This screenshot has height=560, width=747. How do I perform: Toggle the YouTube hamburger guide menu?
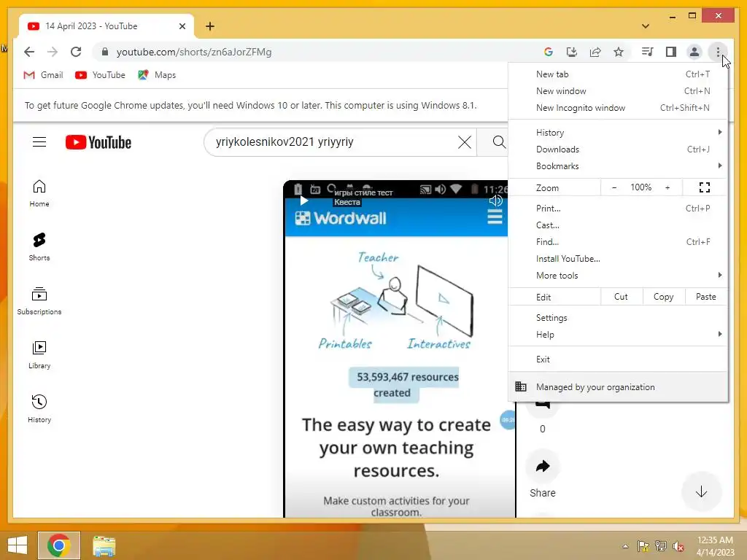tap(39, 142)
